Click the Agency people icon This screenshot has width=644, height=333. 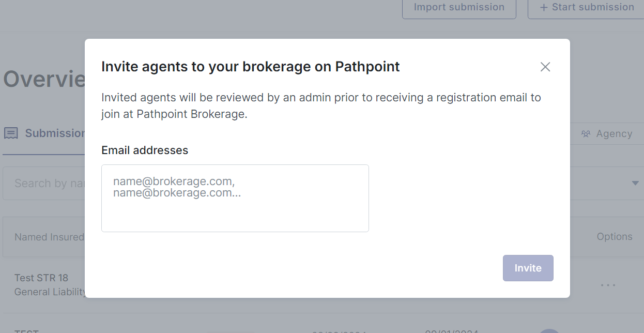click(x=586, y=134)
